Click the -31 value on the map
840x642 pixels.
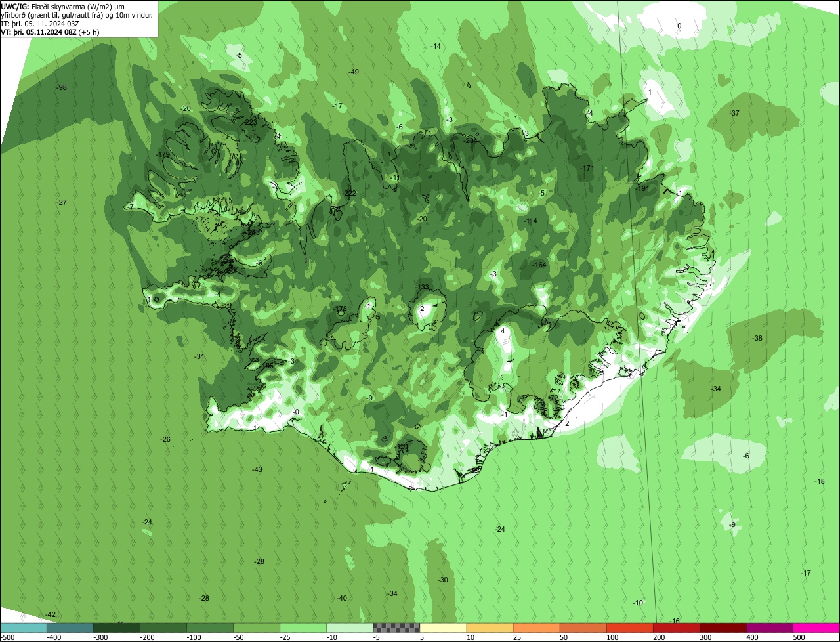(199, 356)
